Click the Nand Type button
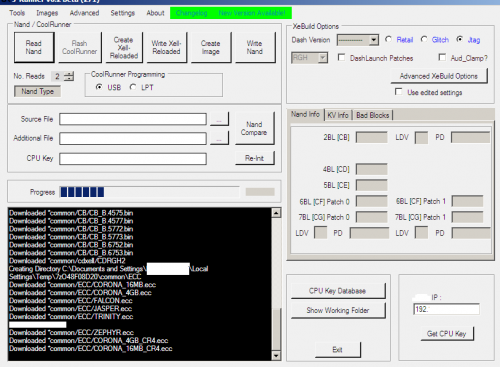500x367 pixels. (37, 91)
